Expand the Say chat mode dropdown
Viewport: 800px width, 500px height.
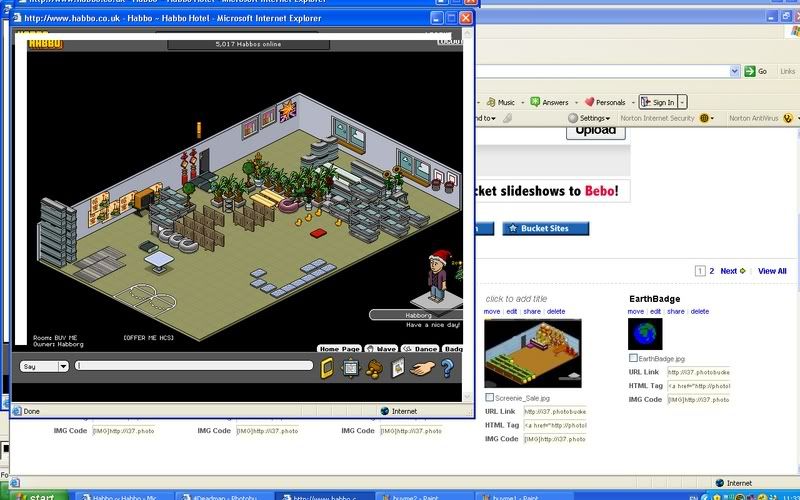[63, 366]
